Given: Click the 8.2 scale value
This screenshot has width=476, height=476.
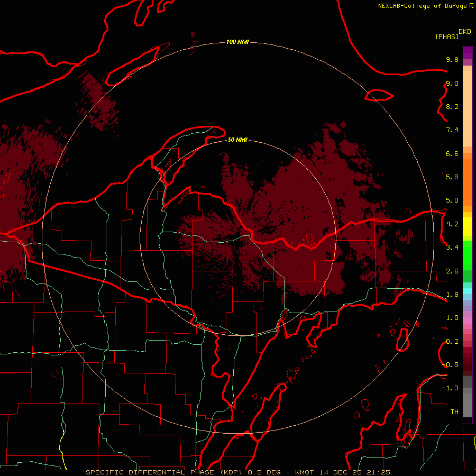Looking at the screenshot, I should click(452, 106).
